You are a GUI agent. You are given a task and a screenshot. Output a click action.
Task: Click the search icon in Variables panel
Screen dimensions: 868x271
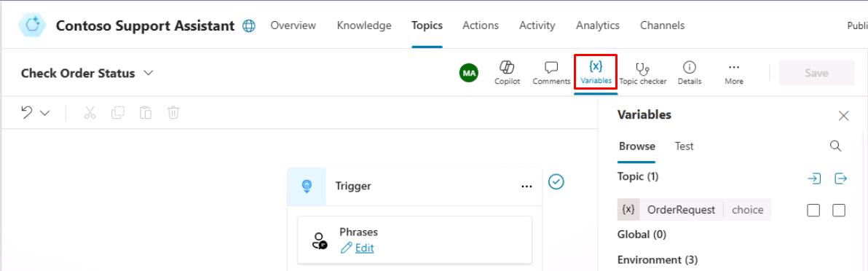tap(835, 146)
